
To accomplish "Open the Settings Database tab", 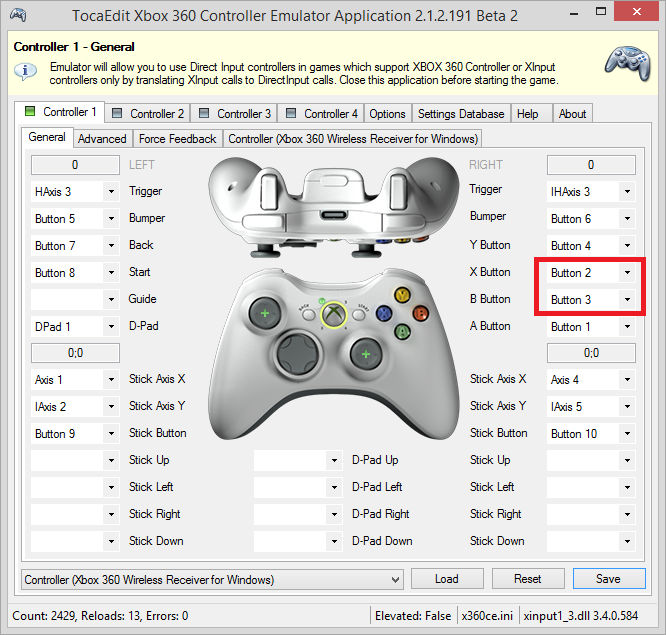I will pyautogui.click(x=461, y=114).
